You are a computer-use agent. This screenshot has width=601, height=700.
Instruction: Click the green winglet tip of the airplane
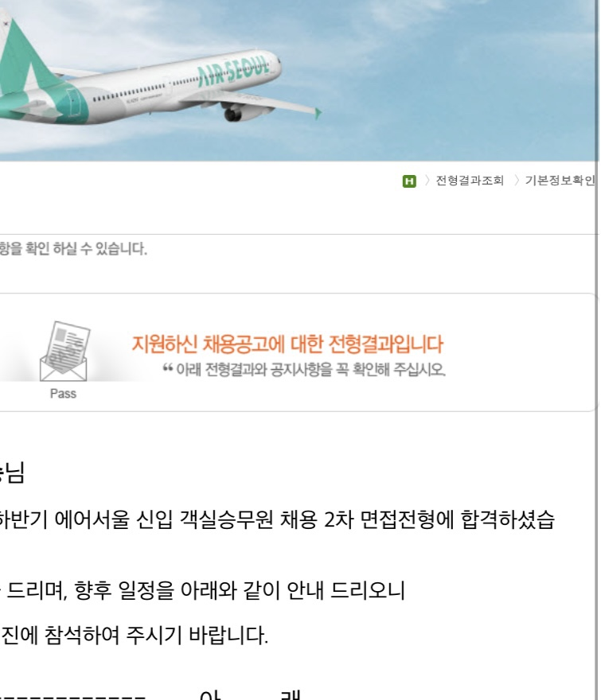click(318, 114)
